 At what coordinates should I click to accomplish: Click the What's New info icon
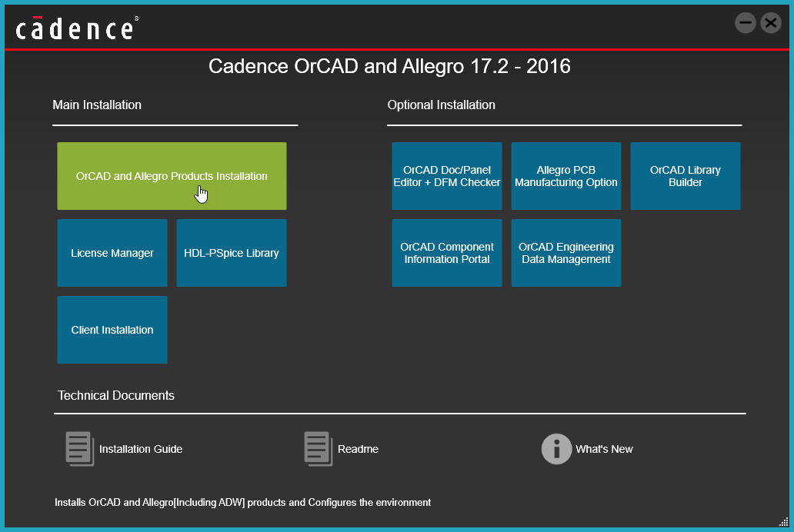click(x=556, y=449)
